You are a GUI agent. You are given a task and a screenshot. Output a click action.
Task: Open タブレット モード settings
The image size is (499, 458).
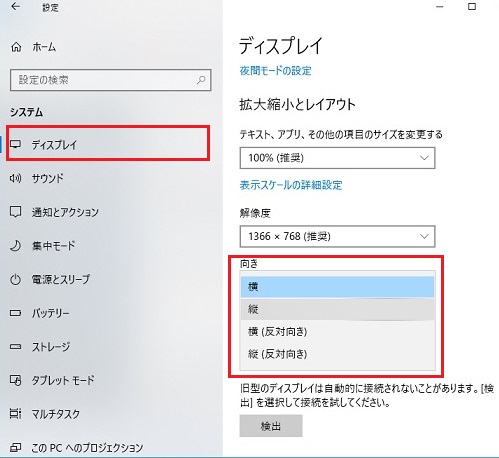pyautogui.click(x=63, y=380)
